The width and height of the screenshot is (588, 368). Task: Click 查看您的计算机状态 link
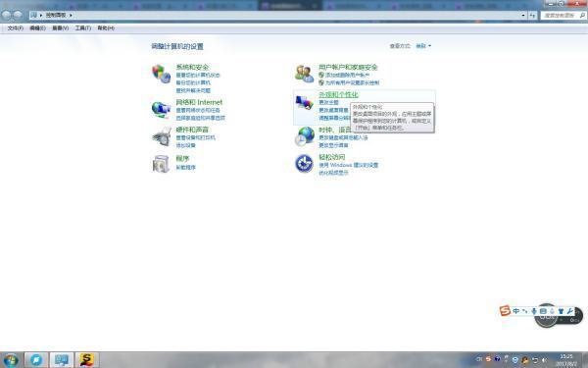pos(198,76)
